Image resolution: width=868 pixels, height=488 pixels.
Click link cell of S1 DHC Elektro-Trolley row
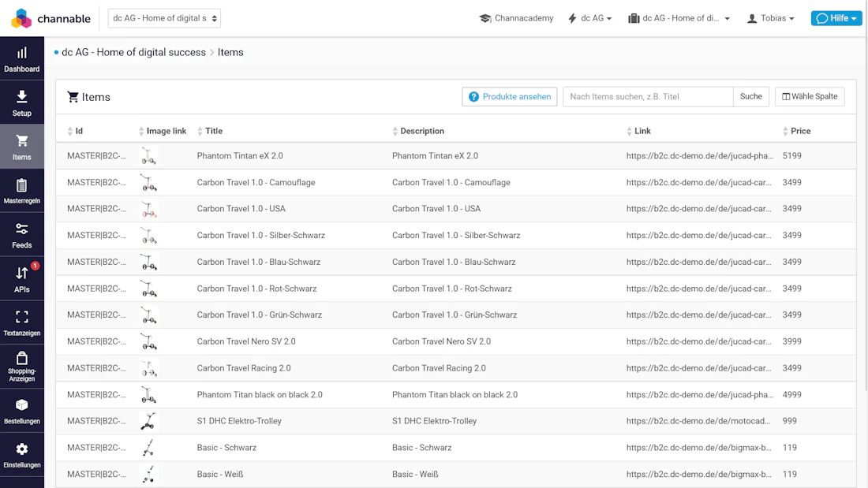pos(698,421)
